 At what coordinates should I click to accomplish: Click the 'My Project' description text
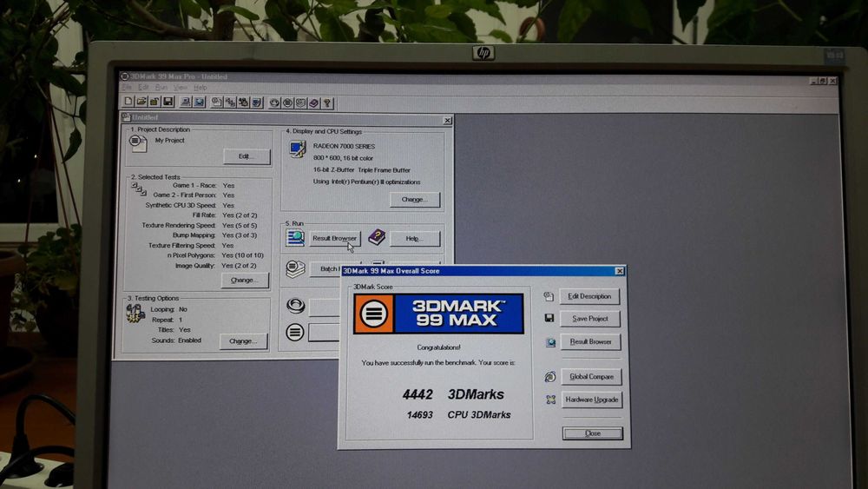(169, 140)
